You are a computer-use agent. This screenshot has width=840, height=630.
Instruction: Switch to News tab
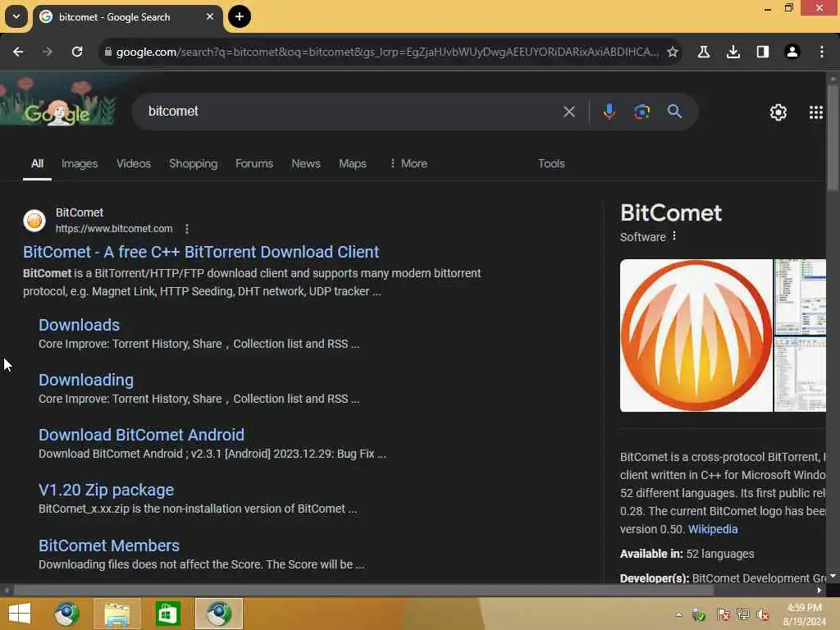click(x=306, y=163)
